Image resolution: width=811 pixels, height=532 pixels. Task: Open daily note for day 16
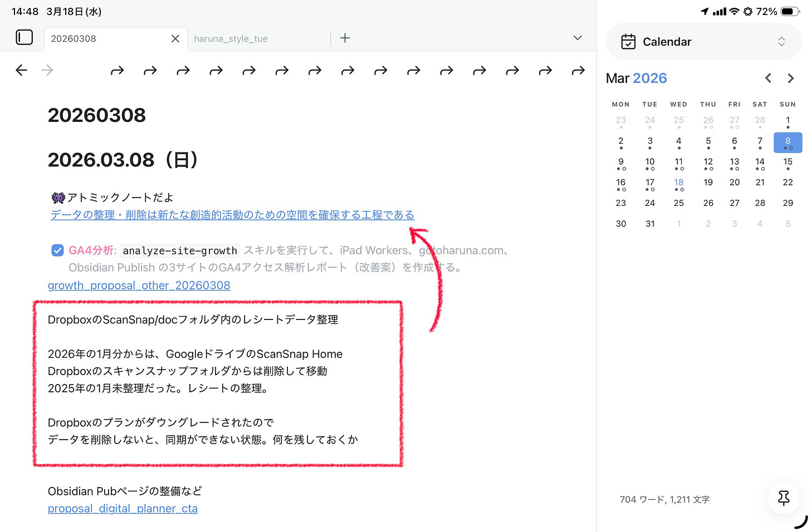pyautogui.click(x=621, y=184)
